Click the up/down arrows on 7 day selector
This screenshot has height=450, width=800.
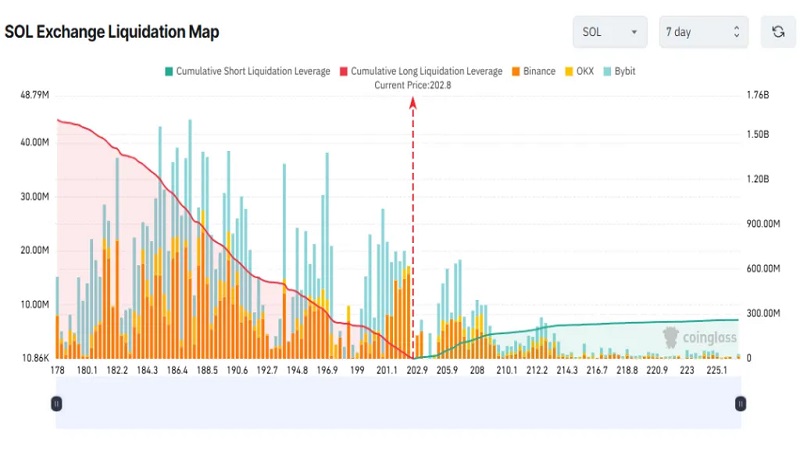pos(735,32)
